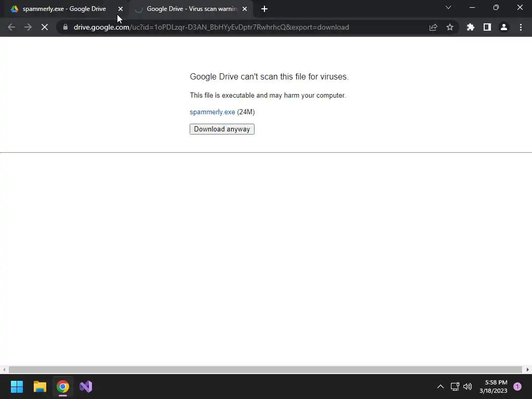The height and width of the screenshot is (399, 532).
Task: Open the volume tray icon
Action: pyautogui.click(x=468, y=387)
